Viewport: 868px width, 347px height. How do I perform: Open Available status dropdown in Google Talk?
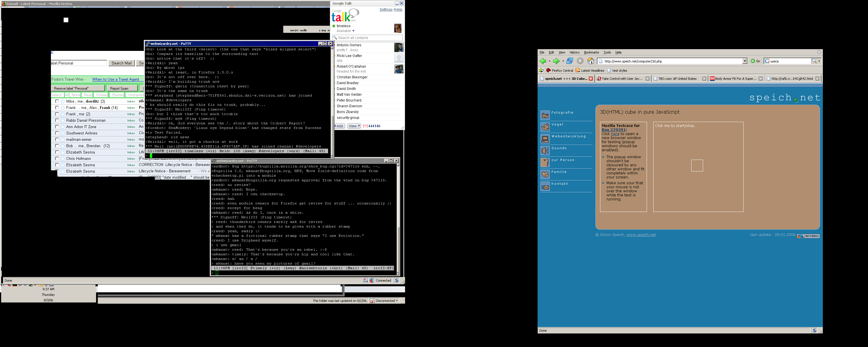pyautogui.click(x=345, y=31)
